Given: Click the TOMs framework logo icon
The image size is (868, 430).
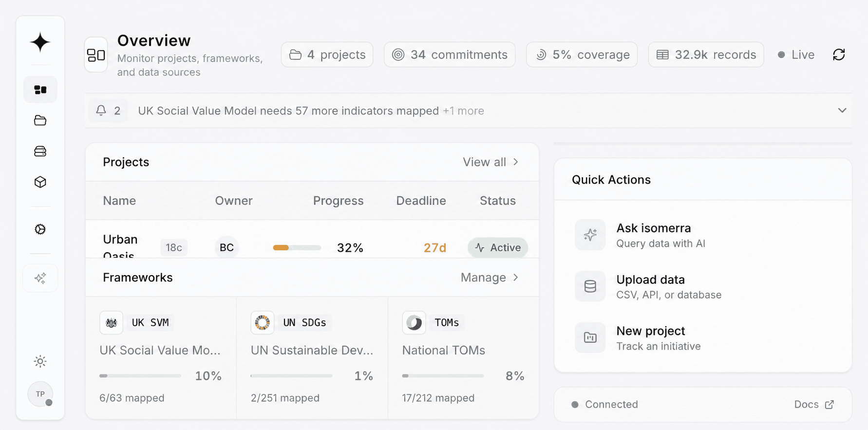Looking at the screenshot, I should 414,322.
